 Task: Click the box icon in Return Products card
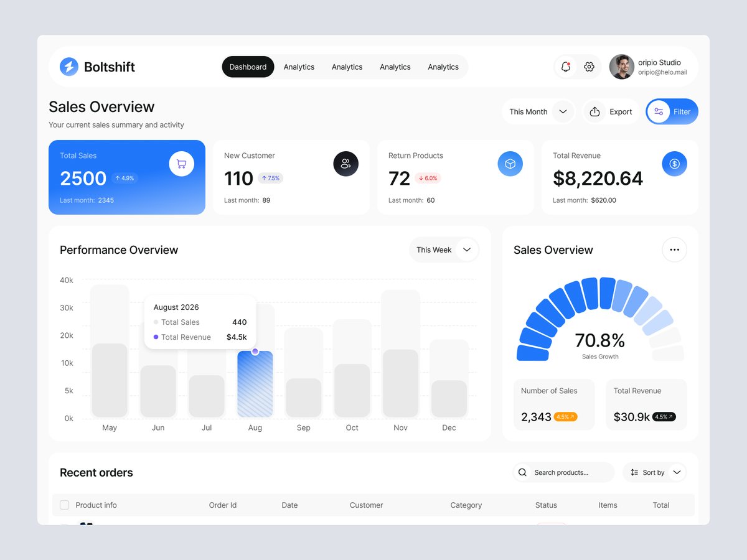click(x=510, y=164)
